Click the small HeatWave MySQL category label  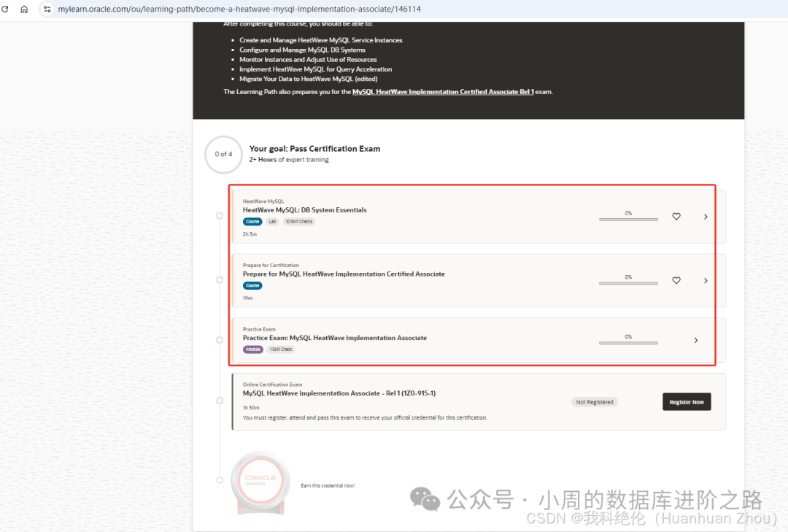point(263,201)
